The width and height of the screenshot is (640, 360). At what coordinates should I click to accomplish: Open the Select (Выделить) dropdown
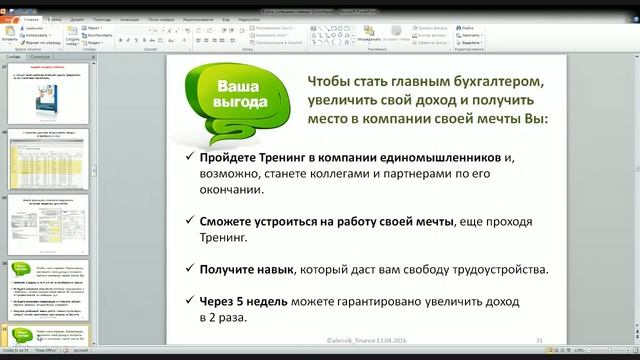coord(470,42)
